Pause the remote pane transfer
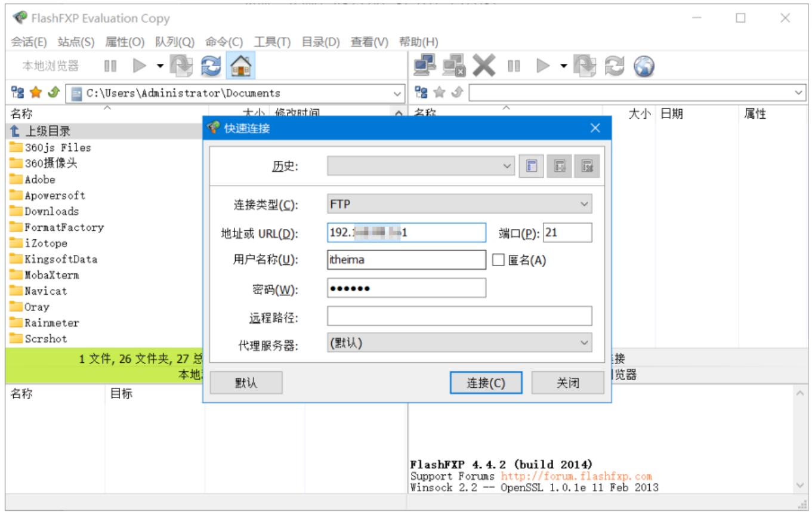 point(514,66)
